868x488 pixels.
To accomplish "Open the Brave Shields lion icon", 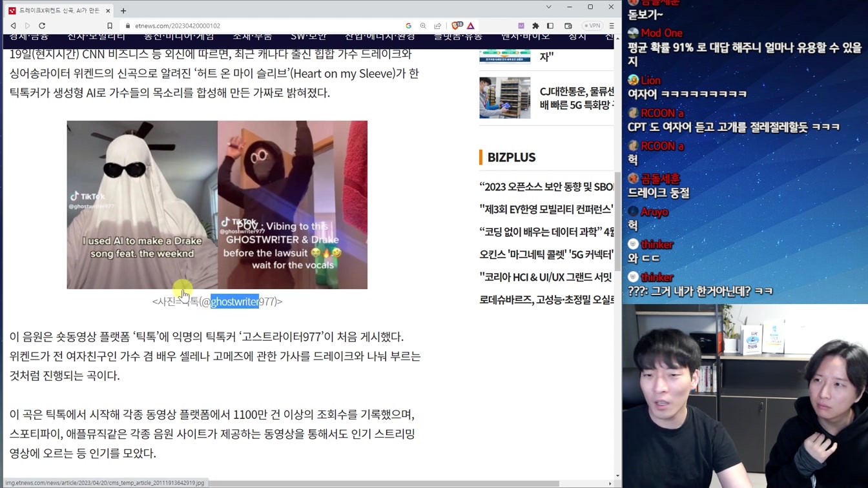I will point(457,26).
